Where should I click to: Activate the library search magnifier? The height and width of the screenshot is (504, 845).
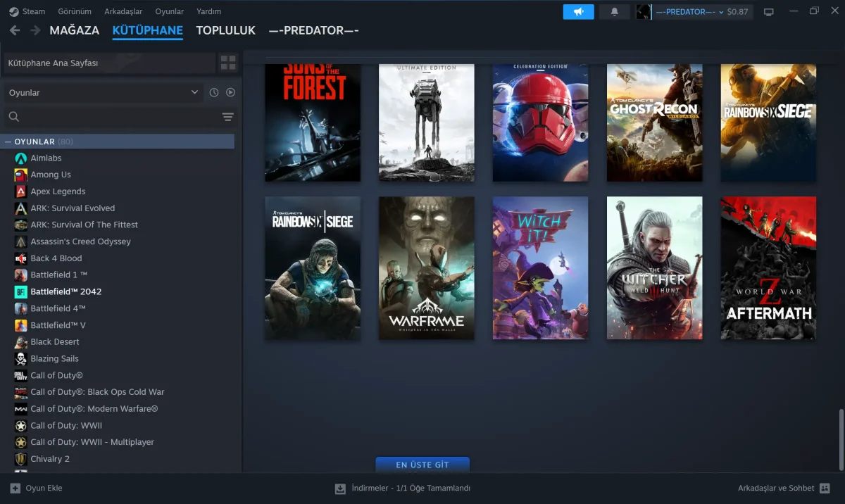click(14, 116)
